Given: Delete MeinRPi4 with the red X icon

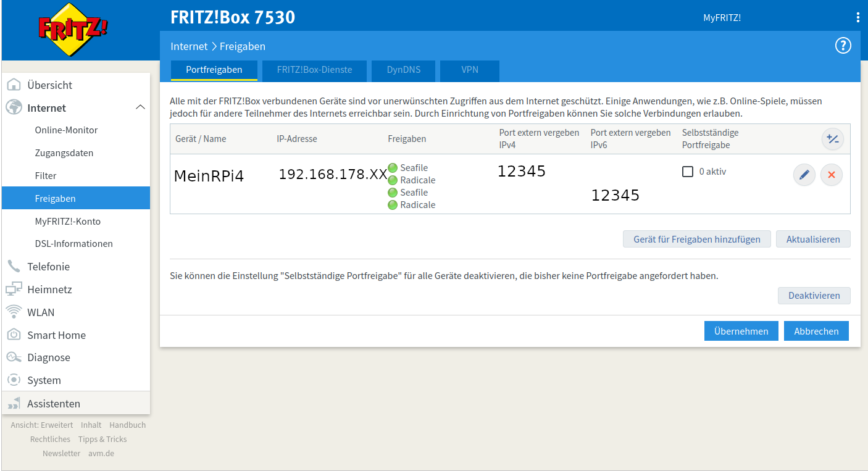Looking at the screenshot, I should (x=831, y=175).
